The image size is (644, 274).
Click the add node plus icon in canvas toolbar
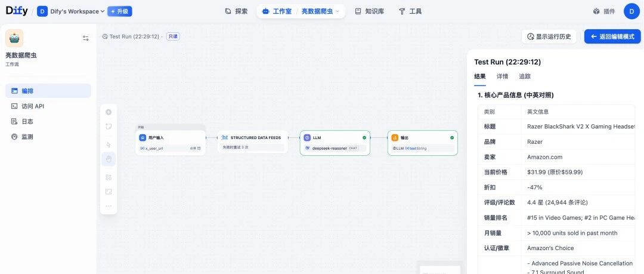click(x=109, y=112)
